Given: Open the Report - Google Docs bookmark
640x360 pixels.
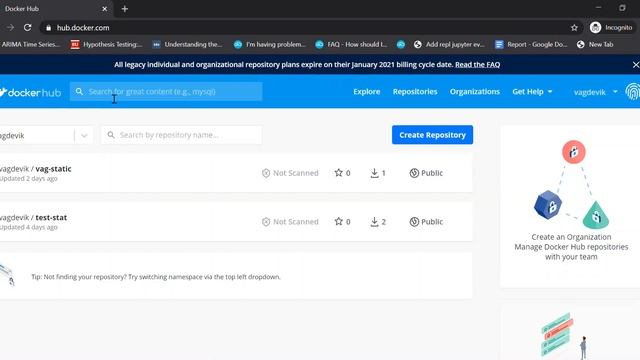Looking at the screenshot, I should pyautogui.click(x=531, y=44).
